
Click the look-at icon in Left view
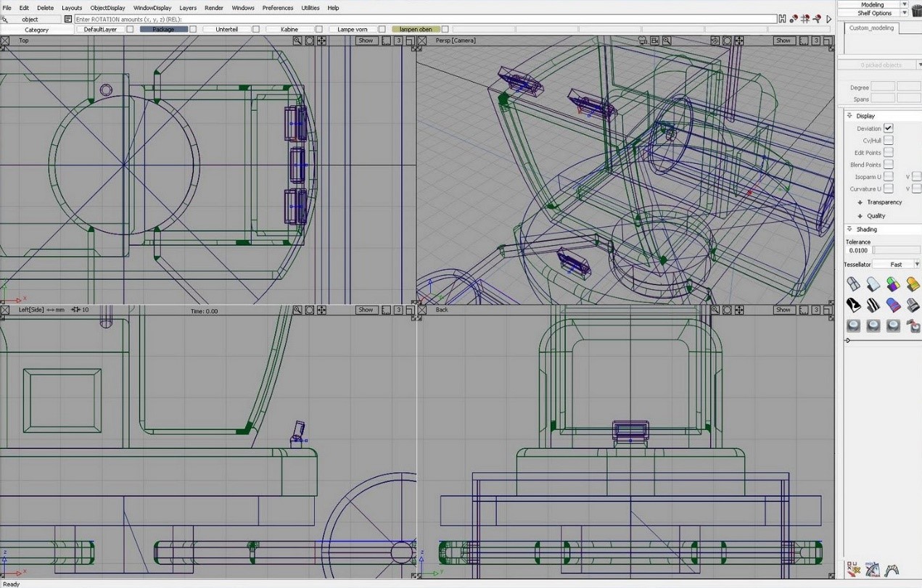pos(310,310)
